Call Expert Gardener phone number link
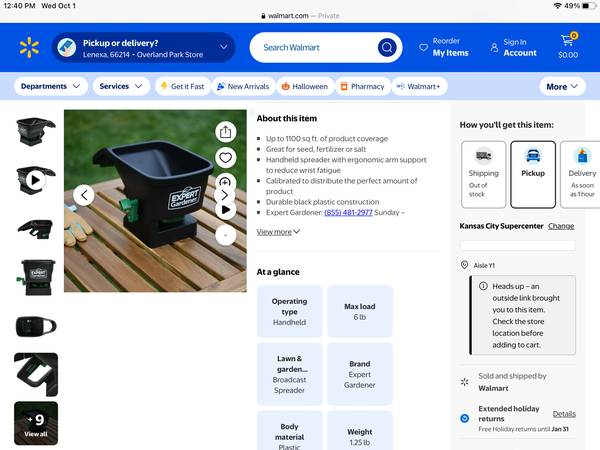 tap(348, 212)
